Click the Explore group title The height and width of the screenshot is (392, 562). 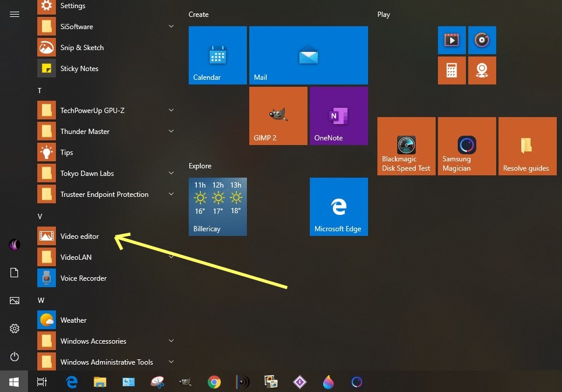click(200, 166)
